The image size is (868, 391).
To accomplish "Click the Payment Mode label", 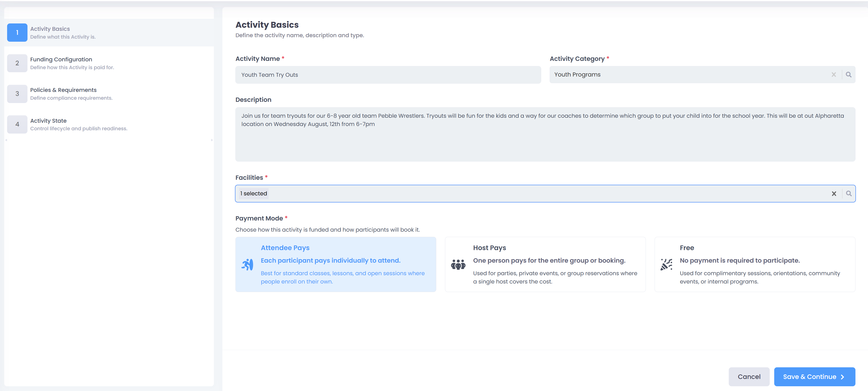I will [259, 218].
